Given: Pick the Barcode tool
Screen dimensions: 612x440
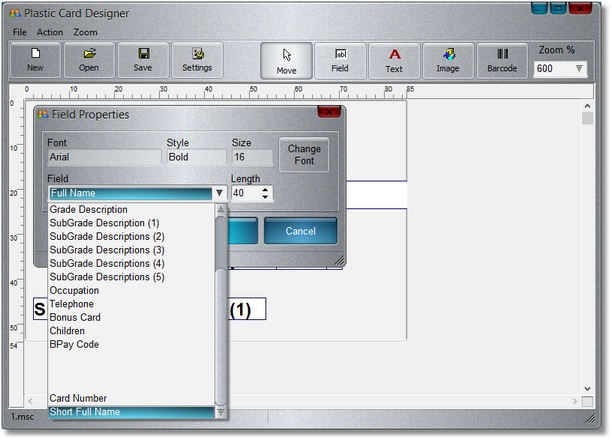Looking at the screenshot, I should pyautogui.click(x=502, y=60).
